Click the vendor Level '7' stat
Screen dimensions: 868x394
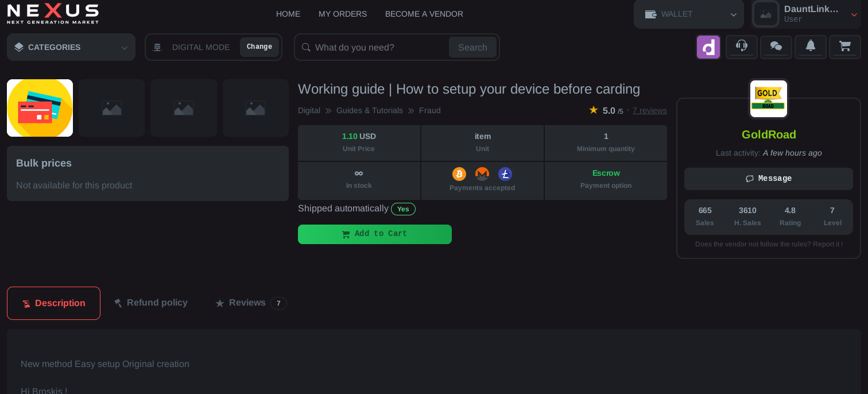(832, 210)
